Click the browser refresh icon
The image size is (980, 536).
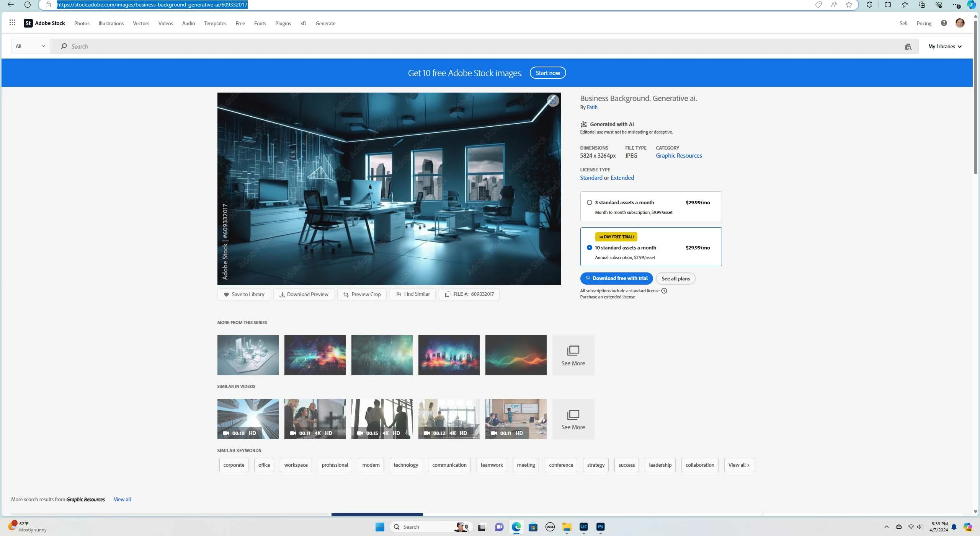(x=27, y=5)
